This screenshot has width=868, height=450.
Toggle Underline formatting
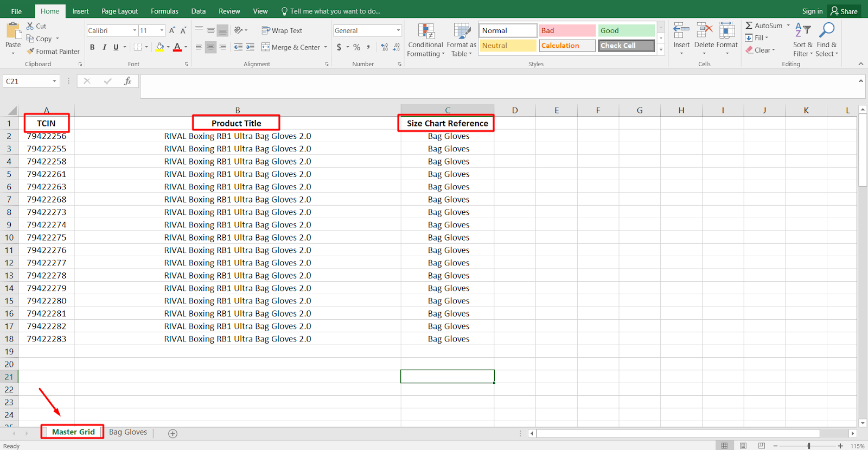pyautogui.click(x=116, y=47)
